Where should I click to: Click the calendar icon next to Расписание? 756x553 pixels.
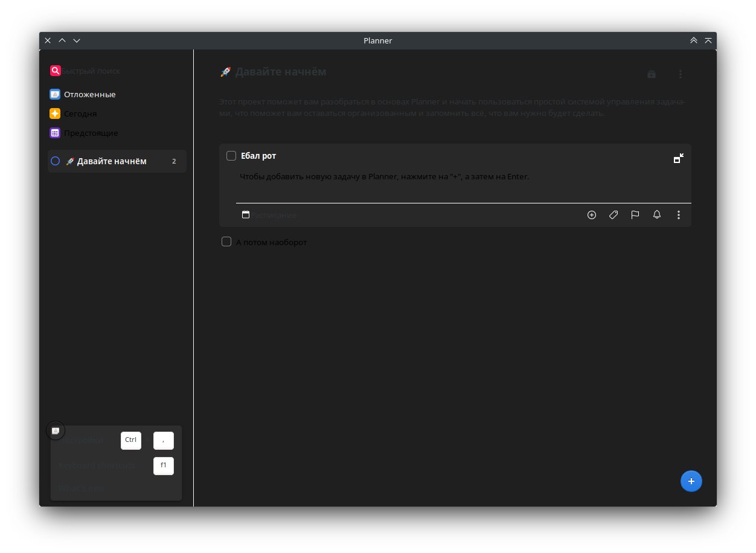point(246,214)
